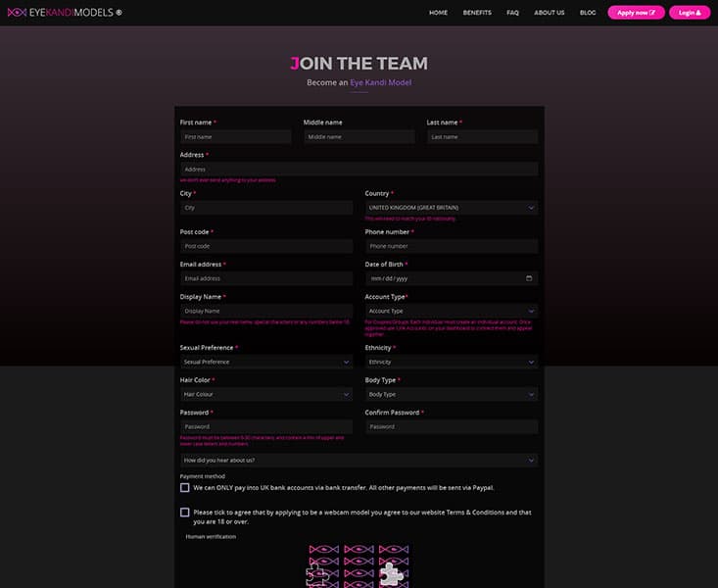Click into the Password field

click(266, 426)
